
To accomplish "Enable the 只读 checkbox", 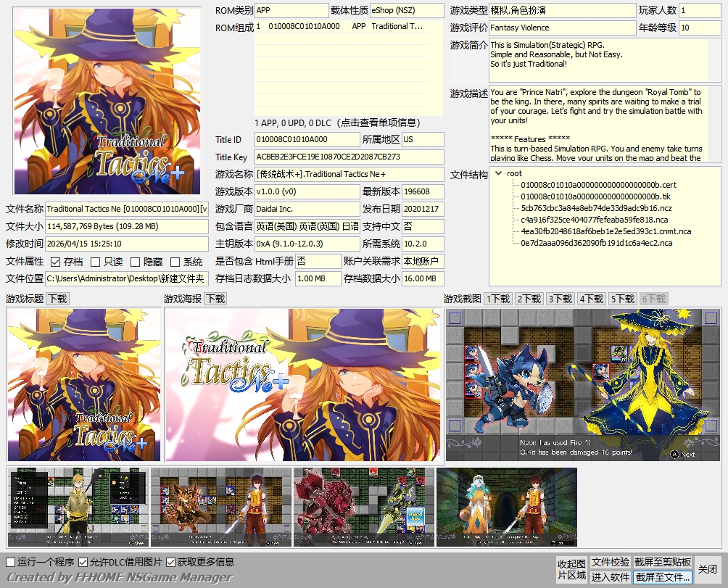I will pyautogui.click(x=96, y=262).
